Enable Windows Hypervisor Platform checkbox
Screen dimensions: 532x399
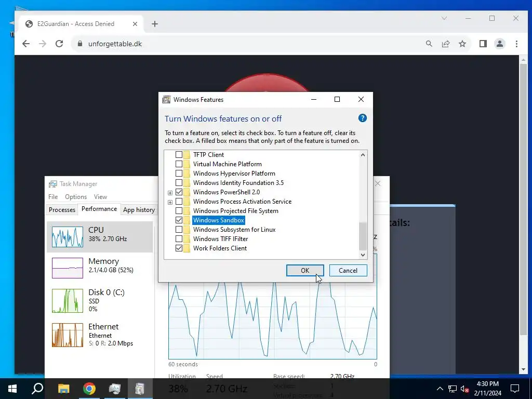tap(179, 174)
